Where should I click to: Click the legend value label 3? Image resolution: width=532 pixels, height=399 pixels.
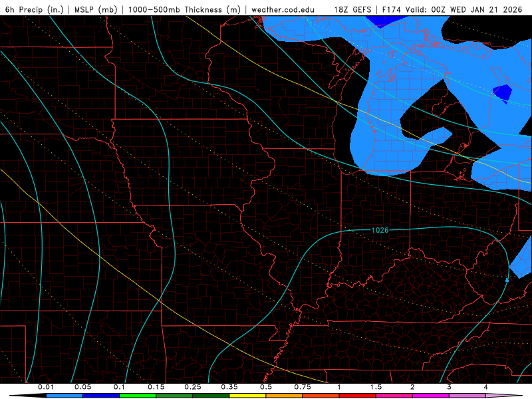(449, 387)
